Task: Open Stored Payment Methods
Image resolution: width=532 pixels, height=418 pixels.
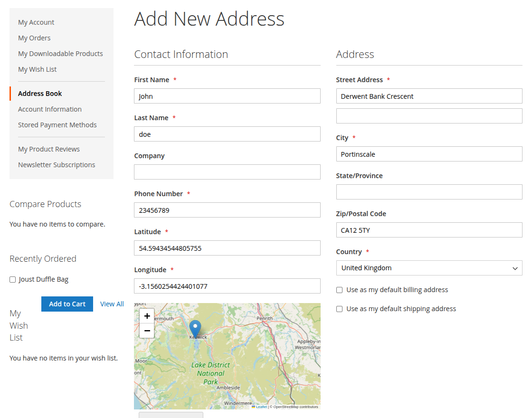Action: pos(57,125)
